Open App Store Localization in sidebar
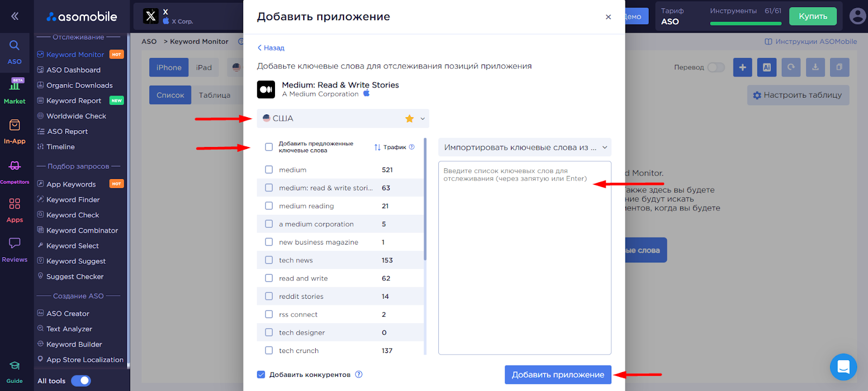Image resolution: width=868 pixels, height=391 pixels. (x=85, y=360)
